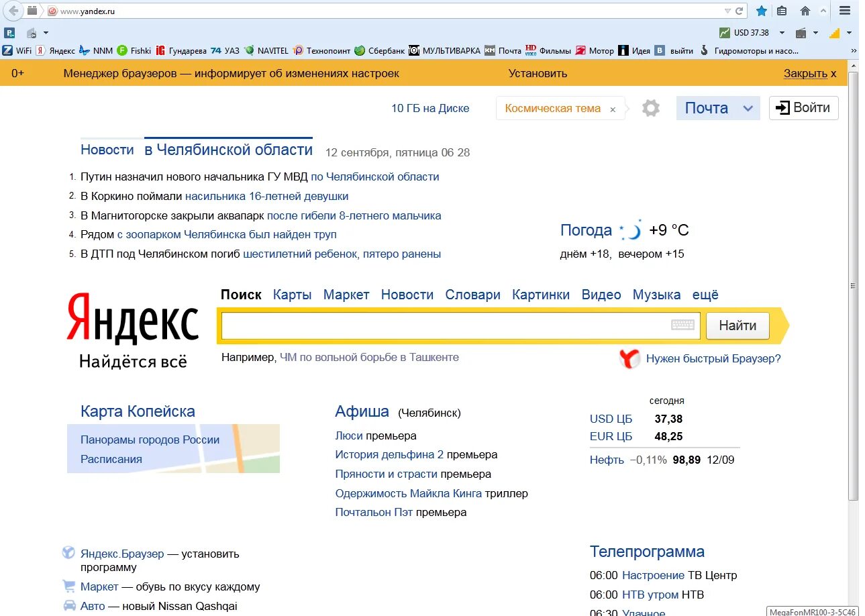Open dropdown beside the printer toolbar icon
The height and width of the screenshot is (616, 865).
pyautogui.click(x=815, y=32)
